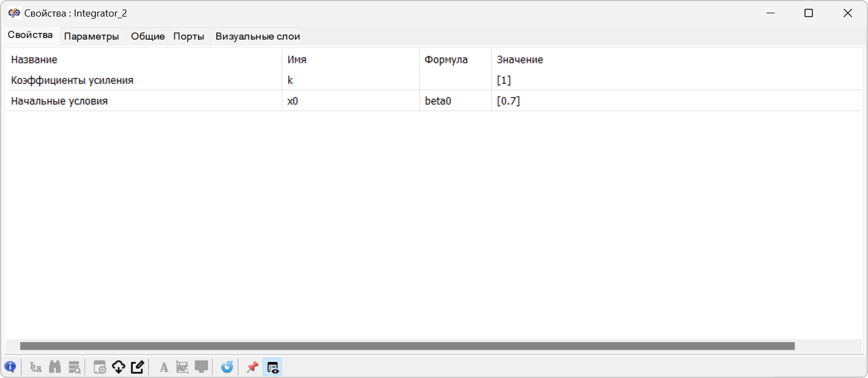Maximize the Свойства window
The width and height of the screenshot is (868, 378).
pos(808,13)
